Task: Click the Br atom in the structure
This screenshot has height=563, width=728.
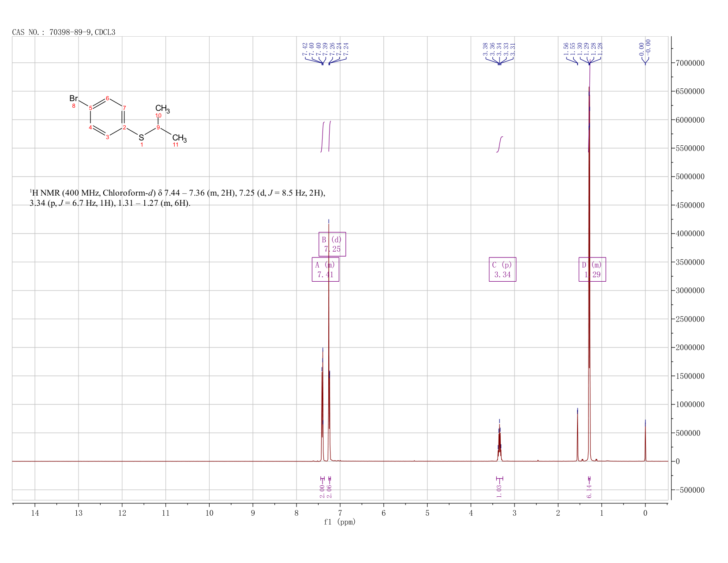Action: tap(74, 98)
